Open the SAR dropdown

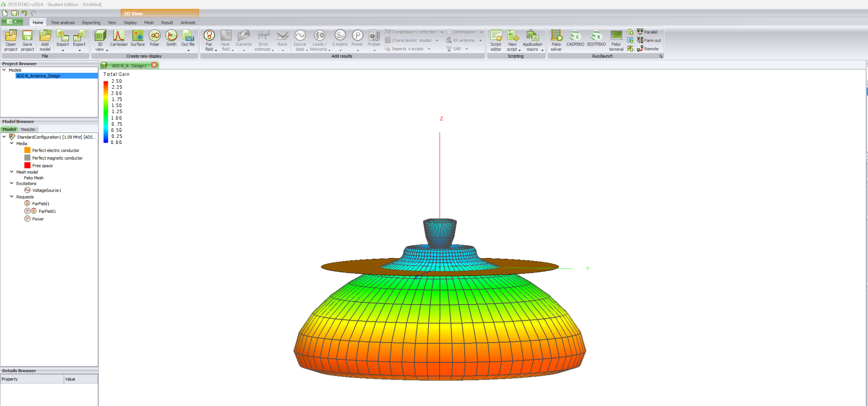[467, 49]
